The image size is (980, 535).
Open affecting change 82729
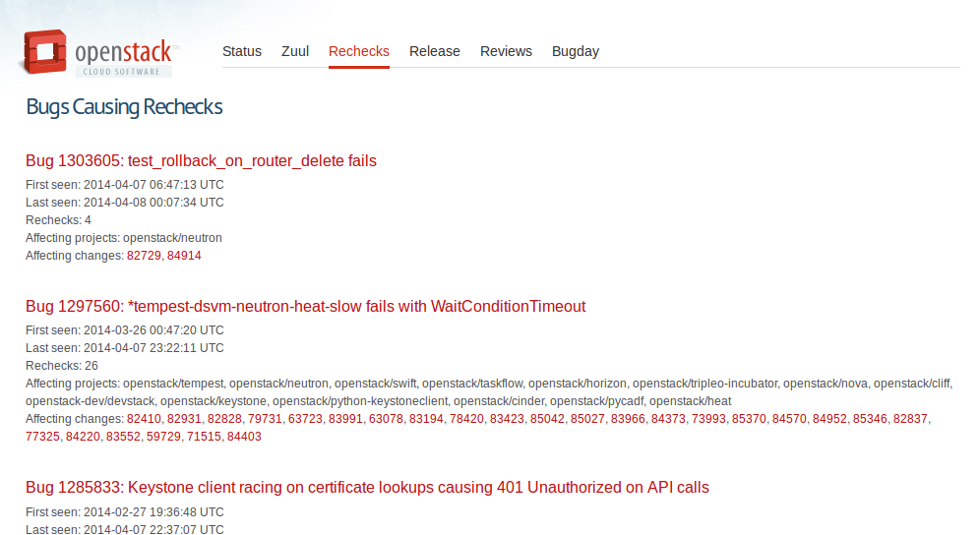144,256
